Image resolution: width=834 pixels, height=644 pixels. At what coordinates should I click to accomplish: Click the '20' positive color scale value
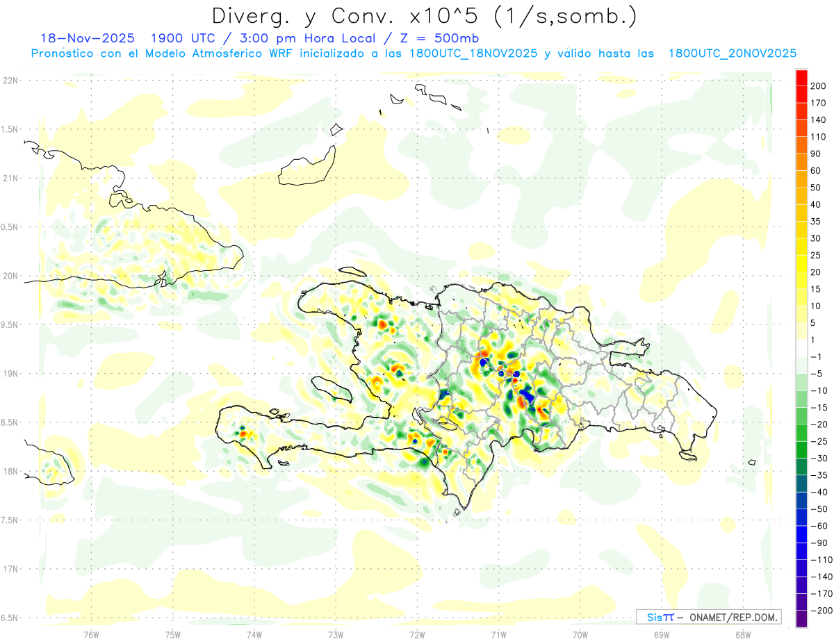[816, 272]
